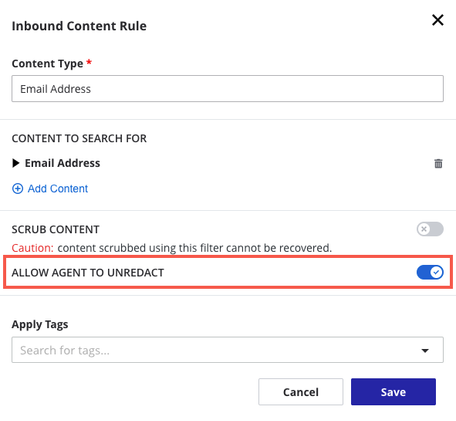Select the bold Email Address tree row
The height and width of the screenshot is (421, 456).
(x=228, y=163)
